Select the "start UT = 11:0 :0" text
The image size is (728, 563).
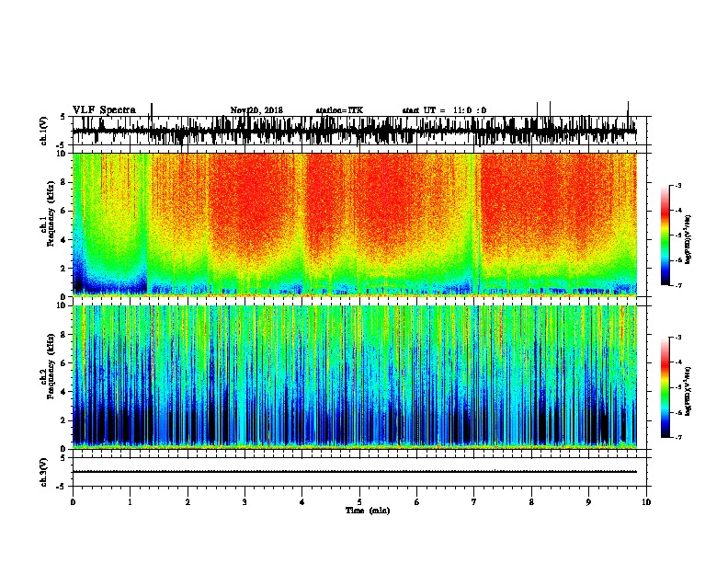point(444,110)
